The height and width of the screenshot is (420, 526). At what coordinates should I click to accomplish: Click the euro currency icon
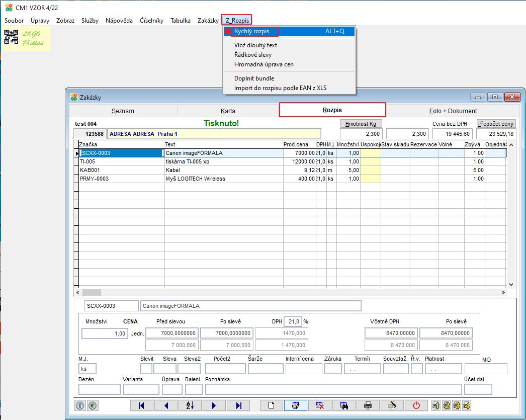[x=93, y=405]
